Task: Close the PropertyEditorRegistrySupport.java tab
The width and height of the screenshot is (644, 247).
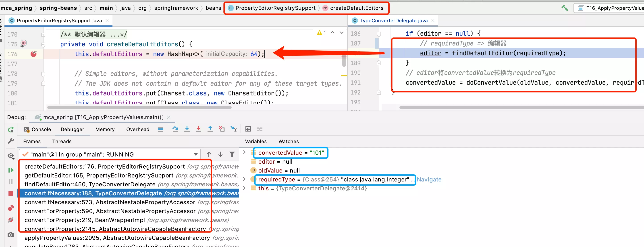Action: click(107, 21)
